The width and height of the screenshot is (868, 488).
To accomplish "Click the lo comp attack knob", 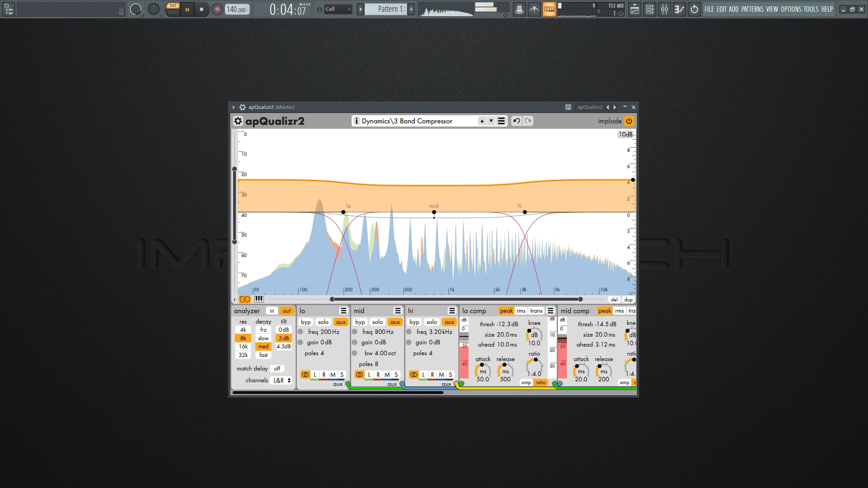I will [x=483, y=371].
